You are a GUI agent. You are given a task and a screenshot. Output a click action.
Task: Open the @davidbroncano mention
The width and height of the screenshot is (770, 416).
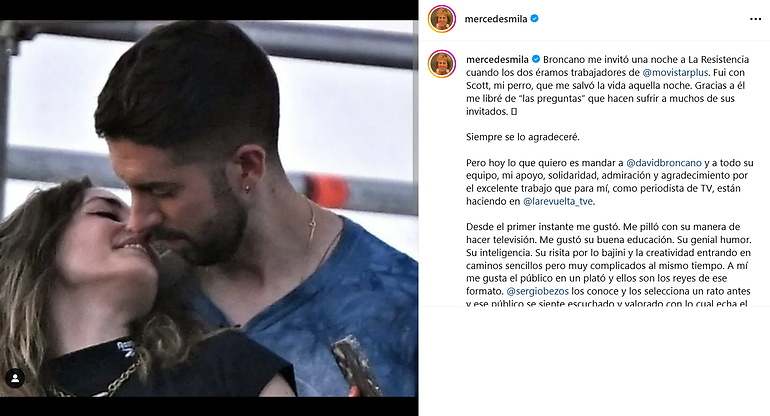tap(664, 163)
